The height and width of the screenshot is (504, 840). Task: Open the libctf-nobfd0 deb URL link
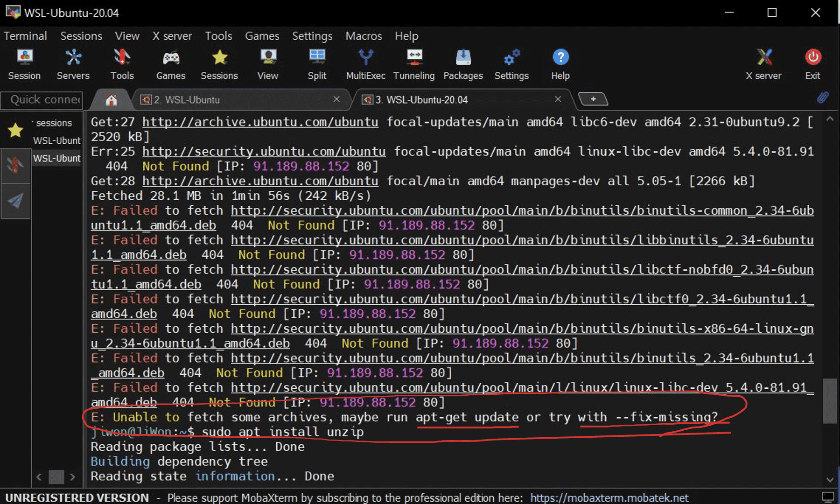[x=522, y=269]
